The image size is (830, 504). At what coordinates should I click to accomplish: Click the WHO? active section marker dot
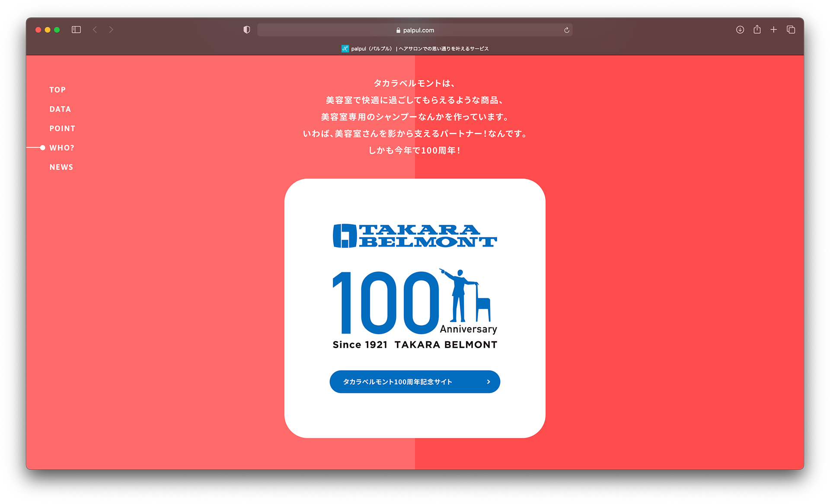click(x=42, y=148)
